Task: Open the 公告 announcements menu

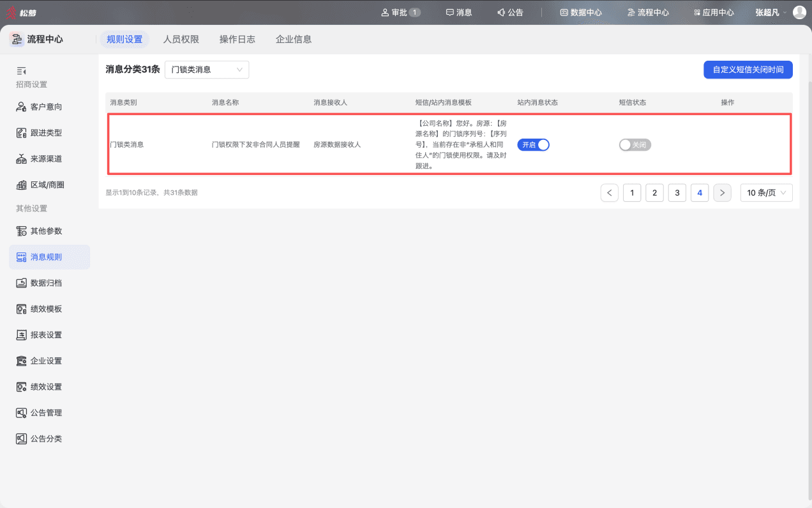Action: coord(510,12)
